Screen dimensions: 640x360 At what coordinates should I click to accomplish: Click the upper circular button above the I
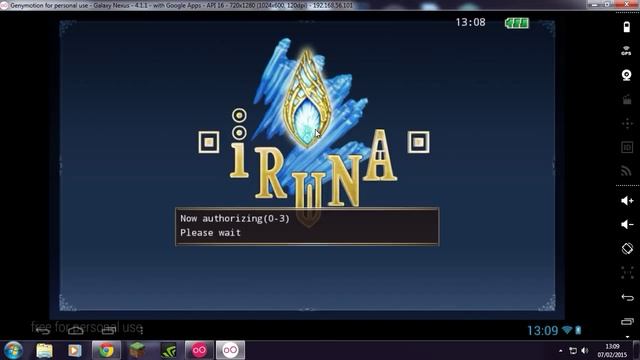[x=239, y=116]
